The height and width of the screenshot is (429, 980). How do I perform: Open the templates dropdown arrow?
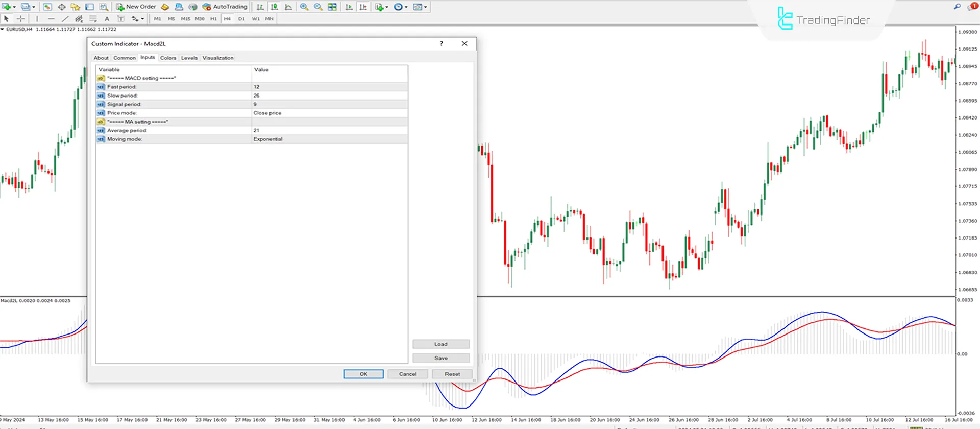point(426,7)
